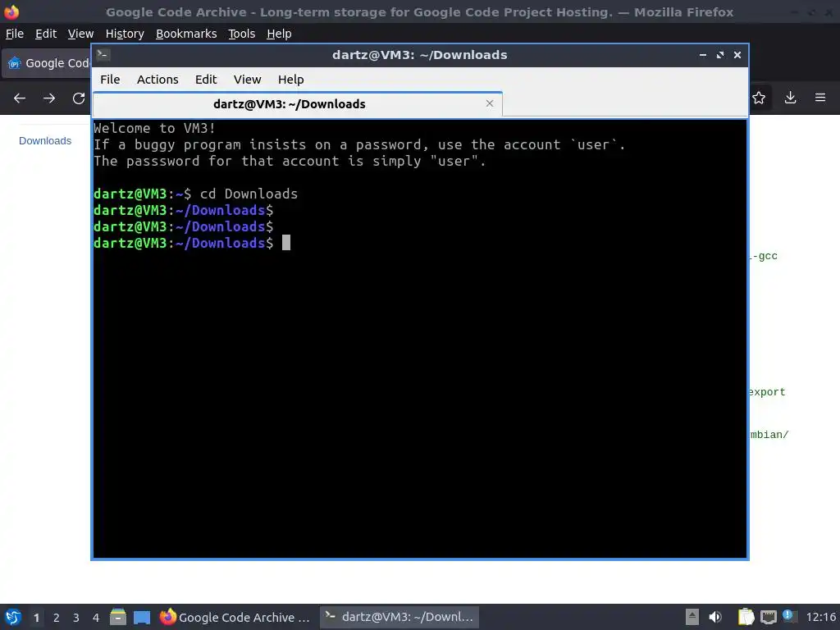Switch to desktop workspace 4

point(96,618)
